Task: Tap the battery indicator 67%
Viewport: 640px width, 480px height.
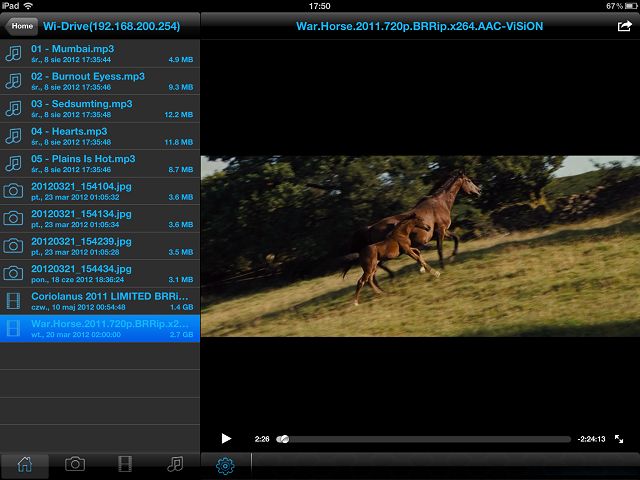Action: coord(622,6)
